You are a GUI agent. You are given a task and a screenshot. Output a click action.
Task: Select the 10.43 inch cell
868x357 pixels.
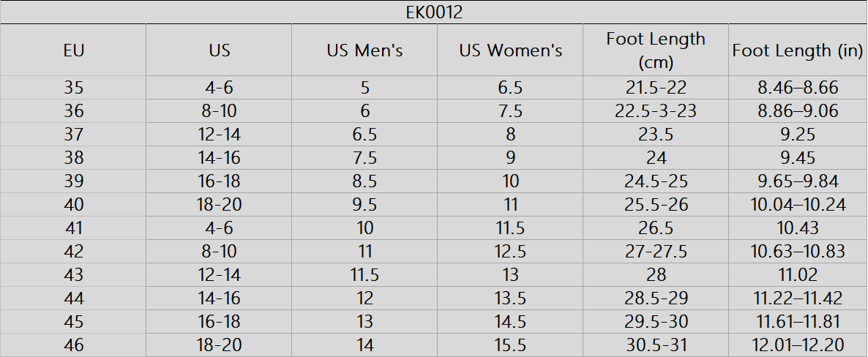click(x=798, y=228)
